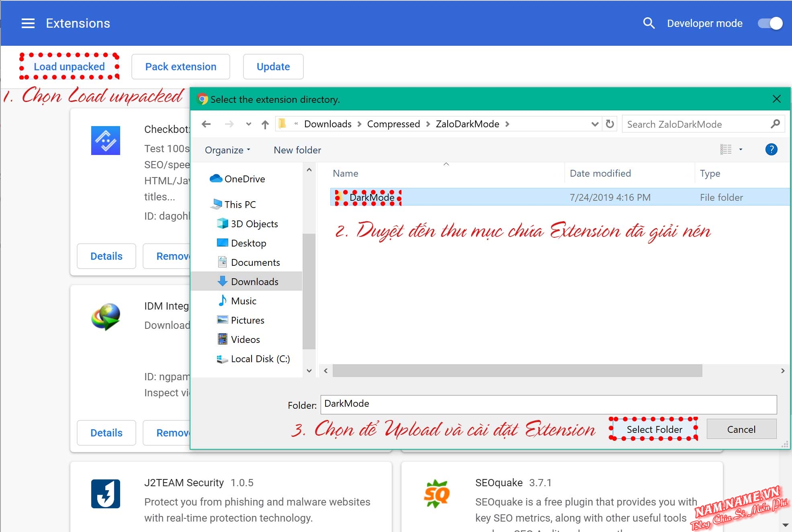This screenshot has width=792, height=532.
Task: Go up to the parent folder
Action: click(265, 124)
